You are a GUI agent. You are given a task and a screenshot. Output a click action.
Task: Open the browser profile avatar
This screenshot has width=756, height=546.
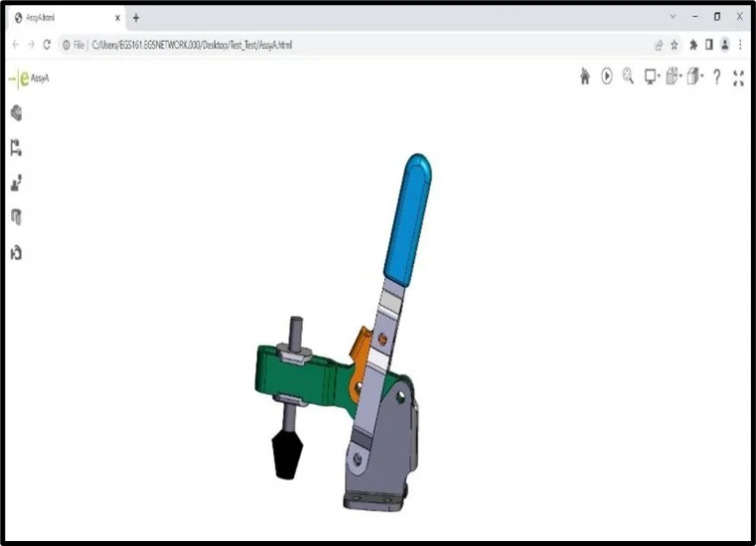click(x=724, y=45)
